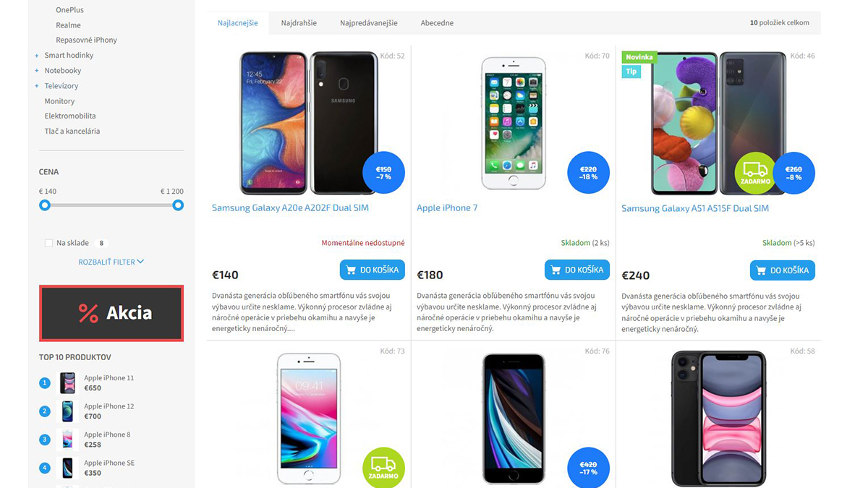The image size is (868, 488).
Task: Expand the Notebooky category
Action: [x=37, y=71]
